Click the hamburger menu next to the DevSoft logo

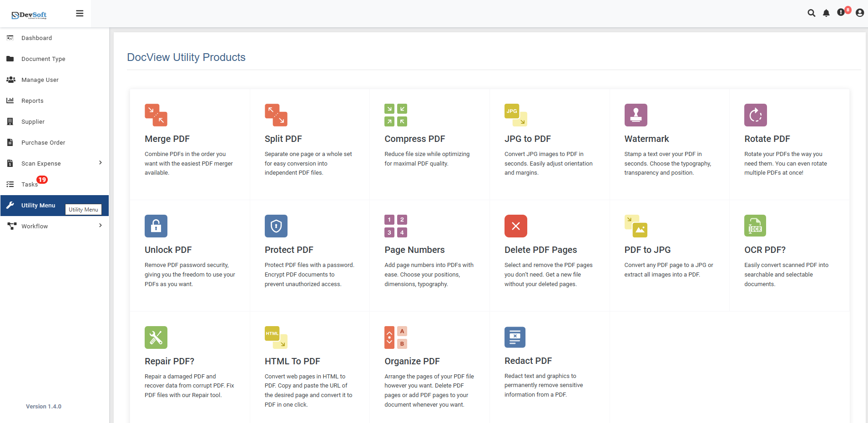point(80,13)
